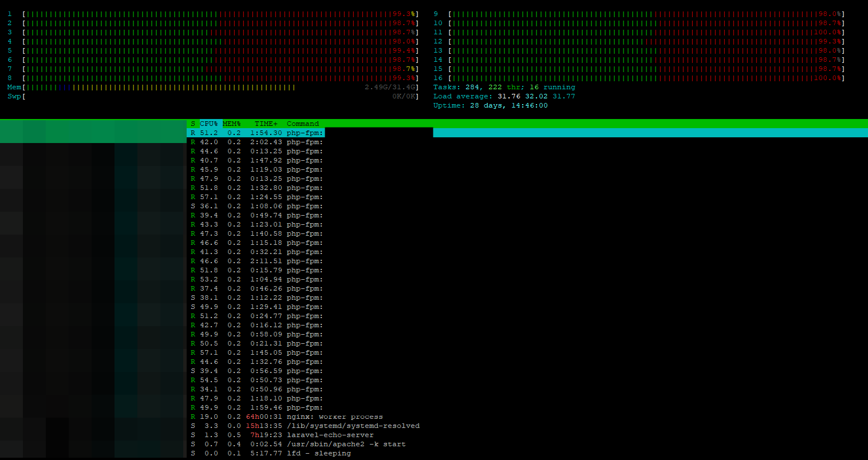Select php-fpm process with time 2:02.43
Screen dimensions: 868x460
pyautogui.click(x=305, y=142)
